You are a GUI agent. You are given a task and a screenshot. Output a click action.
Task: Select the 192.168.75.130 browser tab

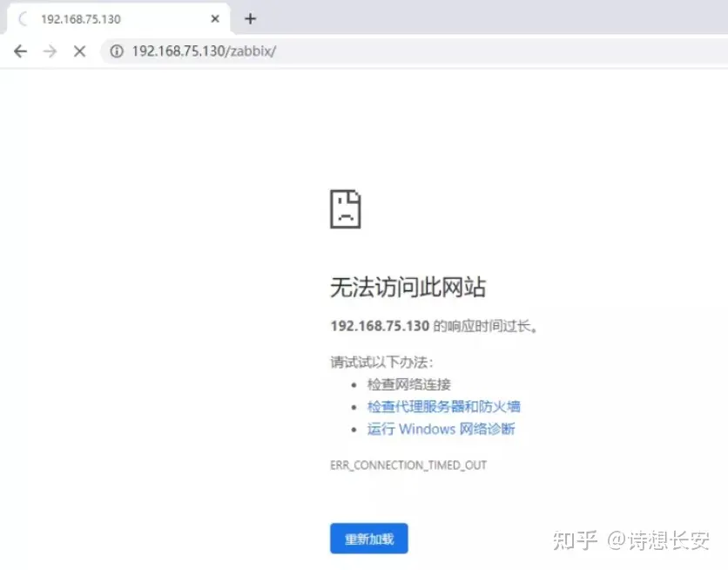[x=113, y=19]
